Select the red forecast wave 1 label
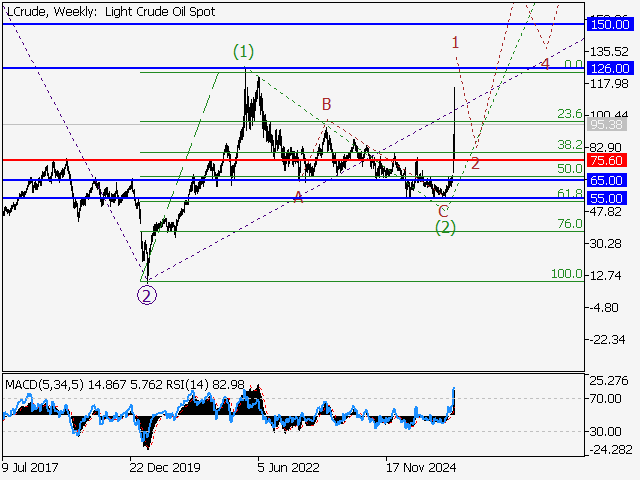 tap(455, 42)
